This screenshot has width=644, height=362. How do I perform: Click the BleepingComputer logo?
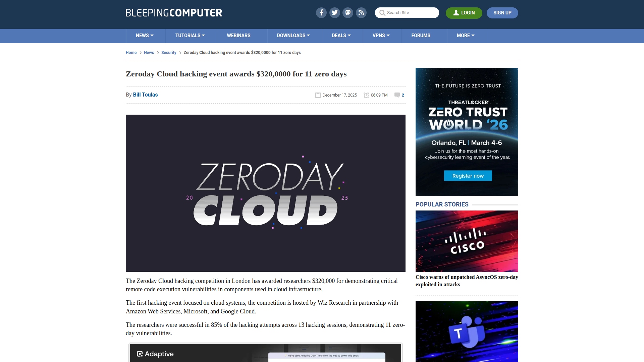point(173,13)
